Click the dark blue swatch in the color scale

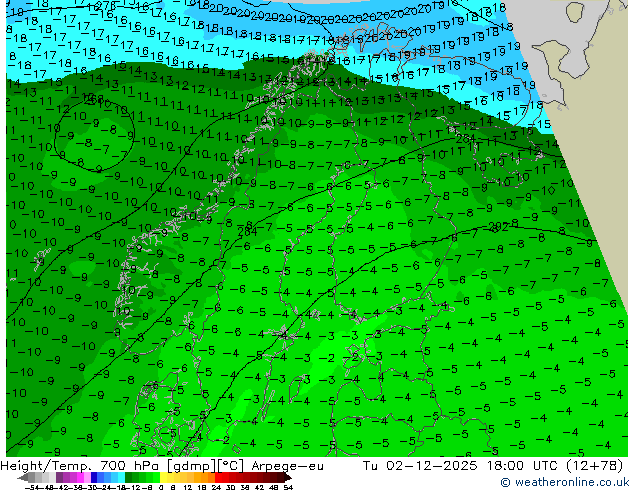[94, 477]
